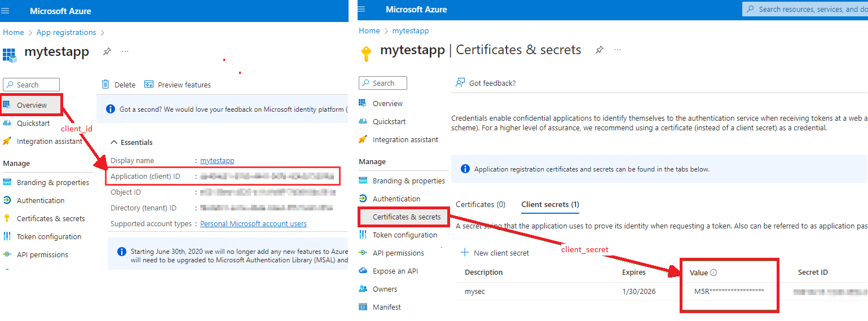The image size is (868, 321).
Task: Click Preview features button label
Action: coord(184,85)
